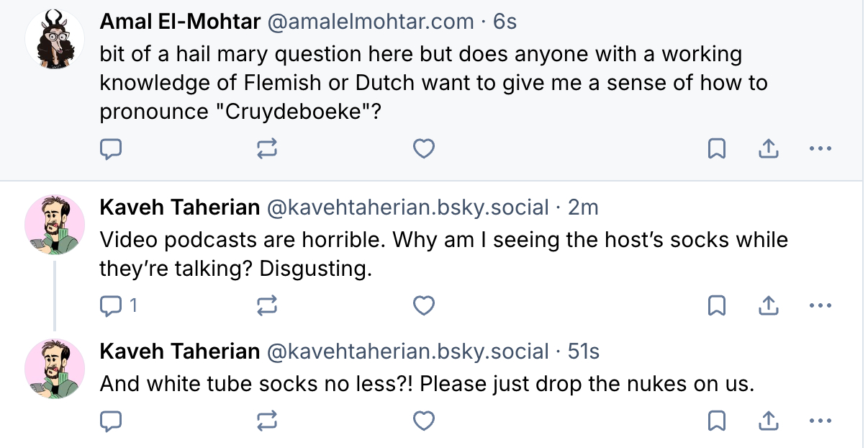Like the video podcasts post

coord(424,306)
